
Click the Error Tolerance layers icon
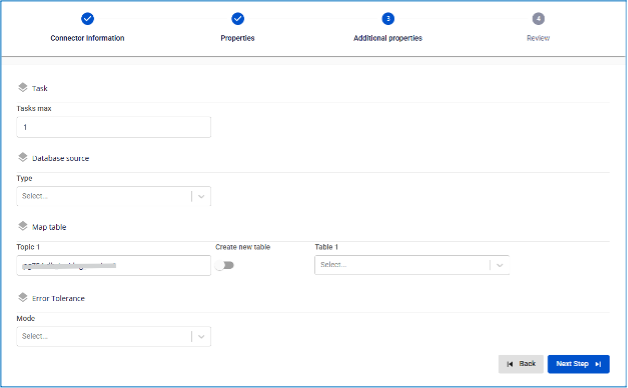[23, 298]
